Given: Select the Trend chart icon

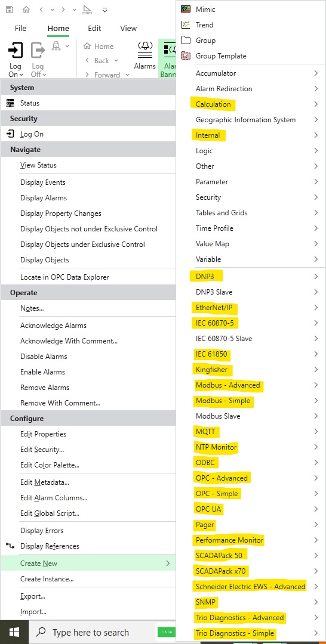Looking at the screenshot, I should [x=186, y=24].
